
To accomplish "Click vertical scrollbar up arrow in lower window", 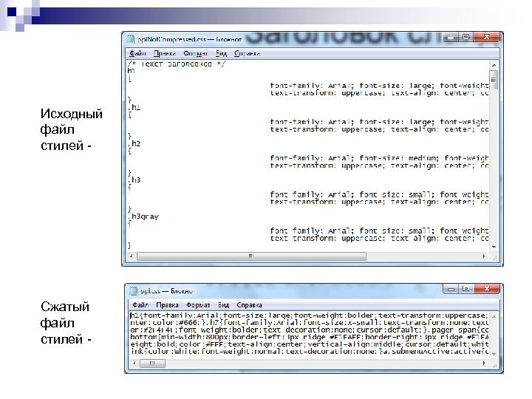I will click(494, 316).
